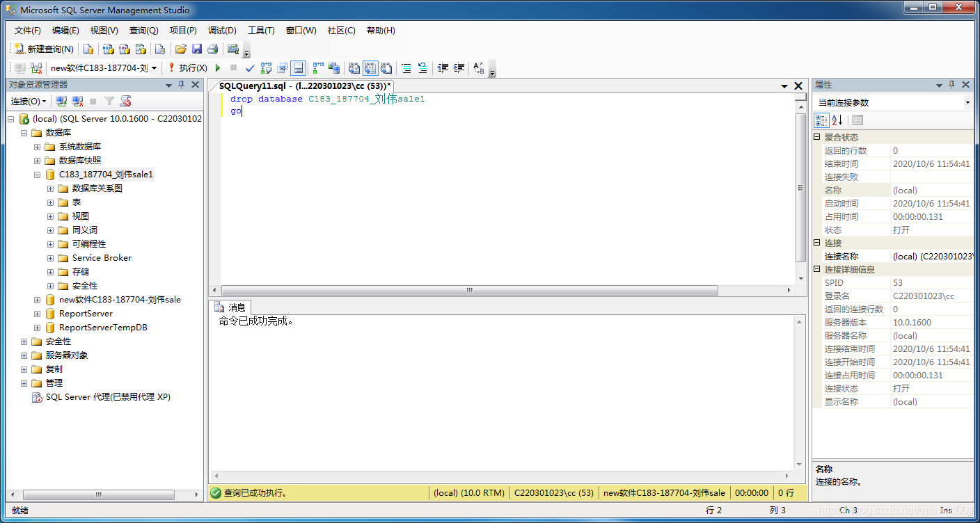Open the 工具(T) menu

(x=261, y=31)
